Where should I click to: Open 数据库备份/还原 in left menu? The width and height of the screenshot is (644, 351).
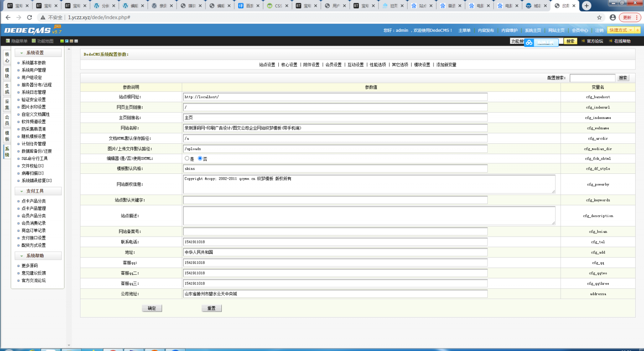click(x=36, y=151)
